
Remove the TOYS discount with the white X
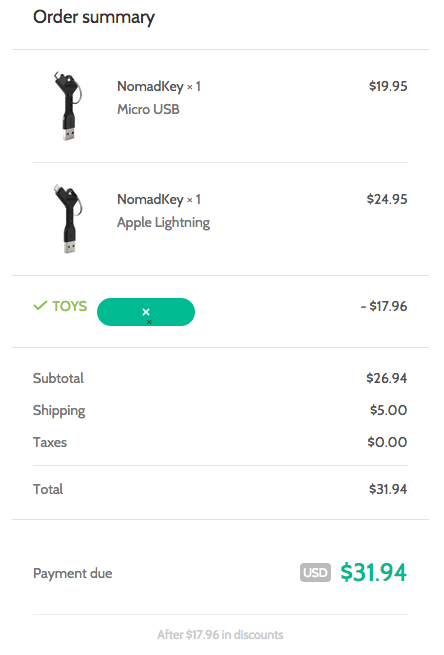coord(146,312)
